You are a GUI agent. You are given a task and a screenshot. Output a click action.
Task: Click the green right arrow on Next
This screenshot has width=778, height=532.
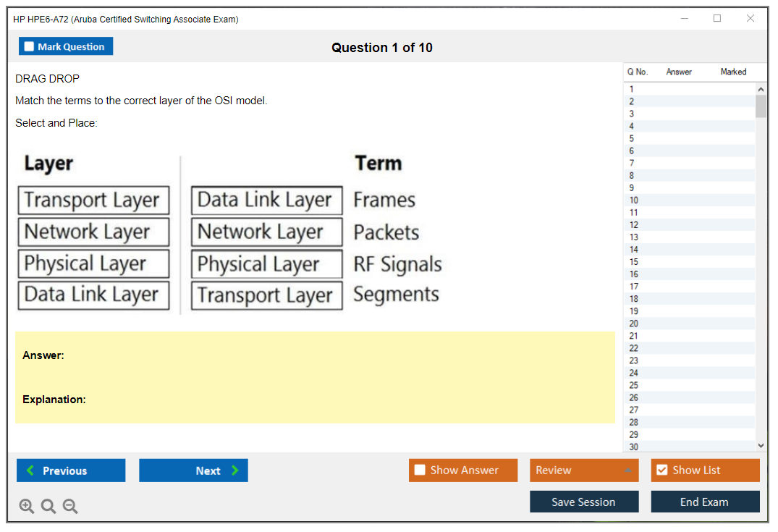coord(235,470)
